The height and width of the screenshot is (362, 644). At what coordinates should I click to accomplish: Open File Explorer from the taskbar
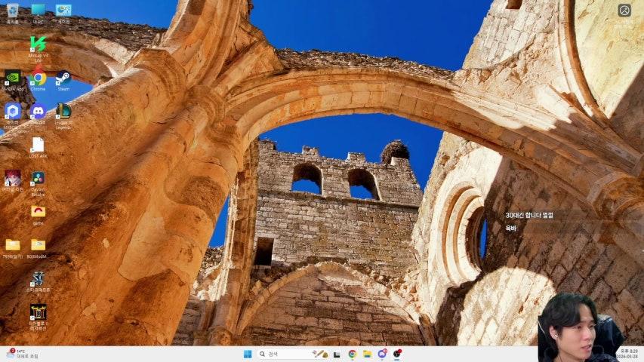click(x=367, y=354)
